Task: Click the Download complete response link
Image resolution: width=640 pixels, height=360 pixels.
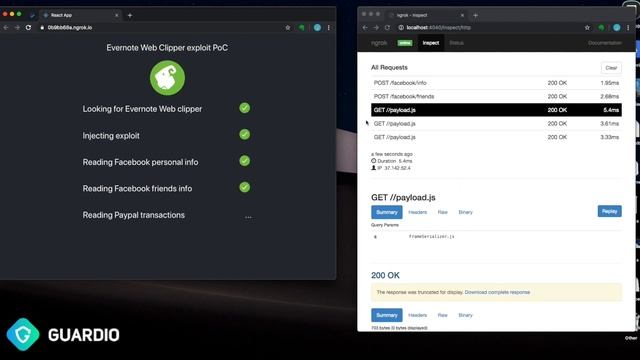Action: click(497, 292)
